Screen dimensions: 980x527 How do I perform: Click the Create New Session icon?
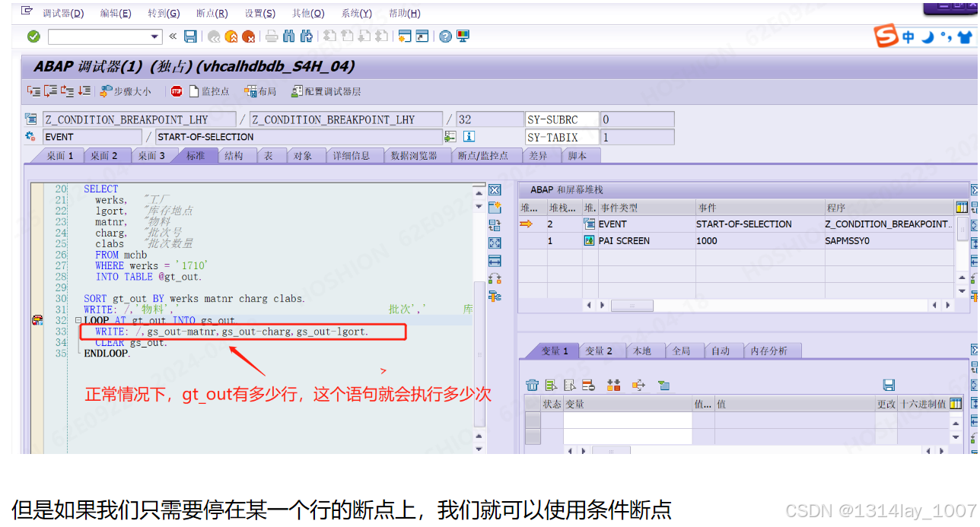[405, 37]
